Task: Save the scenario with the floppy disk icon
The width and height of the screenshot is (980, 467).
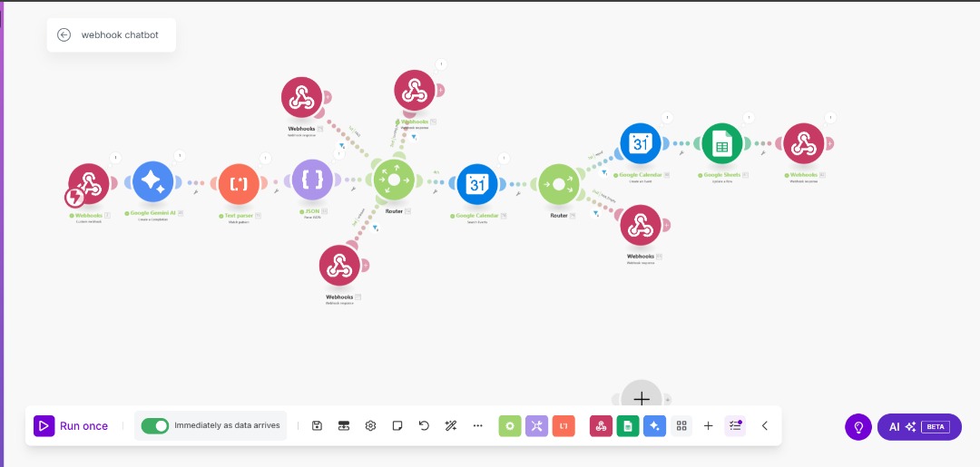Action: point(317,426)
